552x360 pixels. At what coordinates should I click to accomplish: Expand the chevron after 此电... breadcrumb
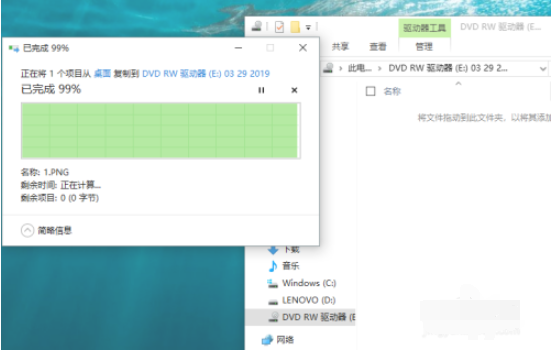point(380,69)
